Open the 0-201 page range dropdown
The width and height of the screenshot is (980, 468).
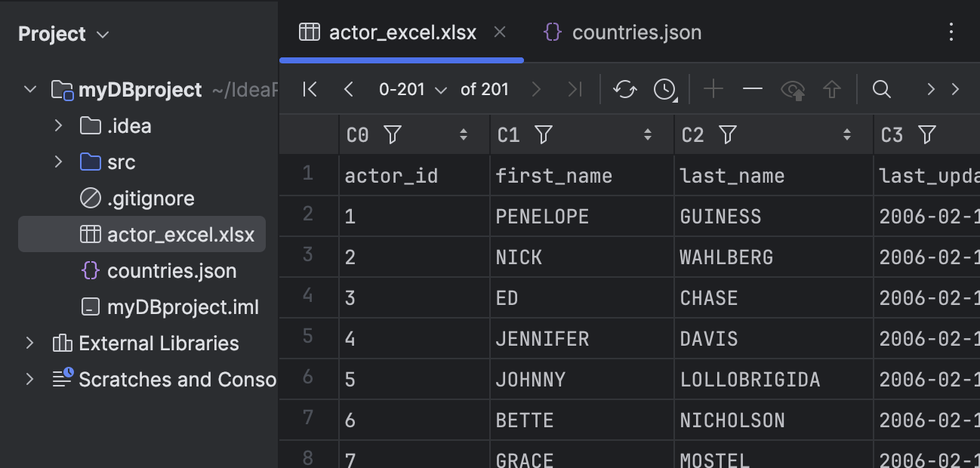(413, 89)
